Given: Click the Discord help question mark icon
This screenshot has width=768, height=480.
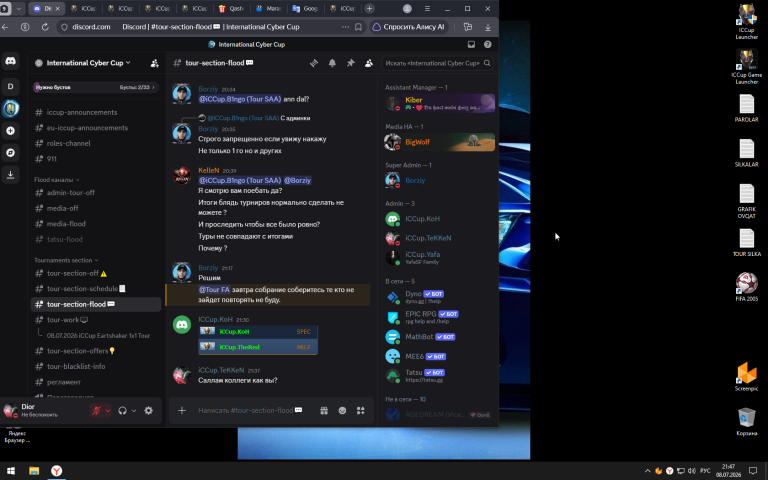Looking at the screenshot, I should [x=487, y=45].
